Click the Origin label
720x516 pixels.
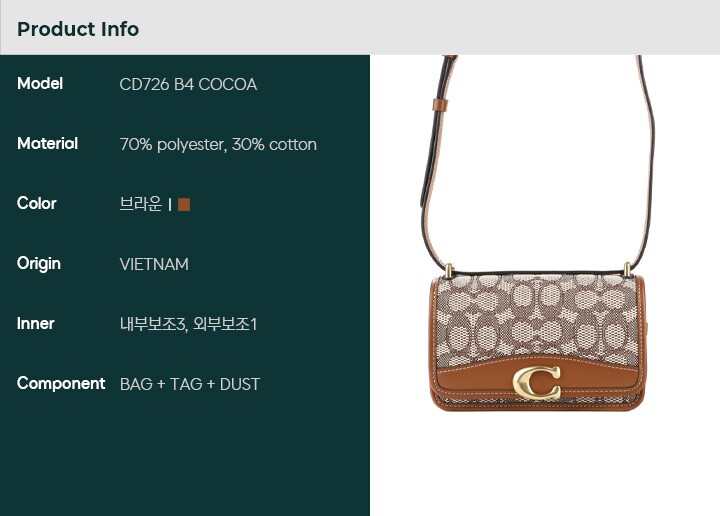click(39, 264)
